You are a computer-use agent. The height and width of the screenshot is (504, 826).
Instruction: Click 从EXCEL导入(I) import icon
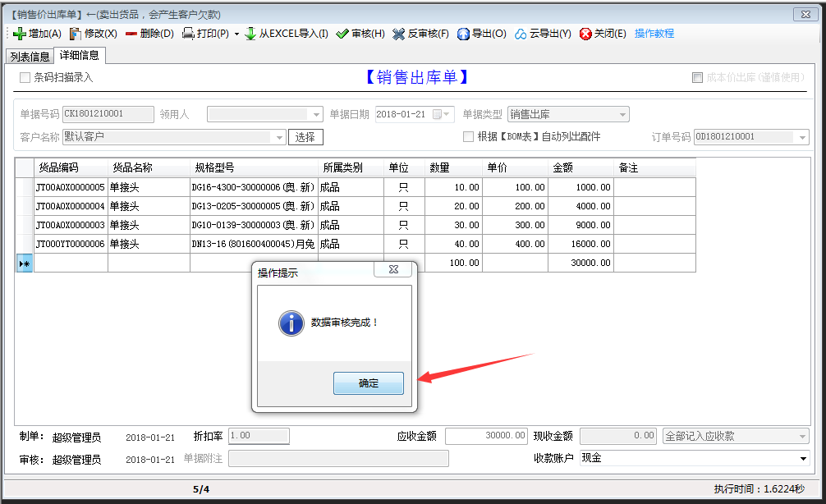coord(250,34)
